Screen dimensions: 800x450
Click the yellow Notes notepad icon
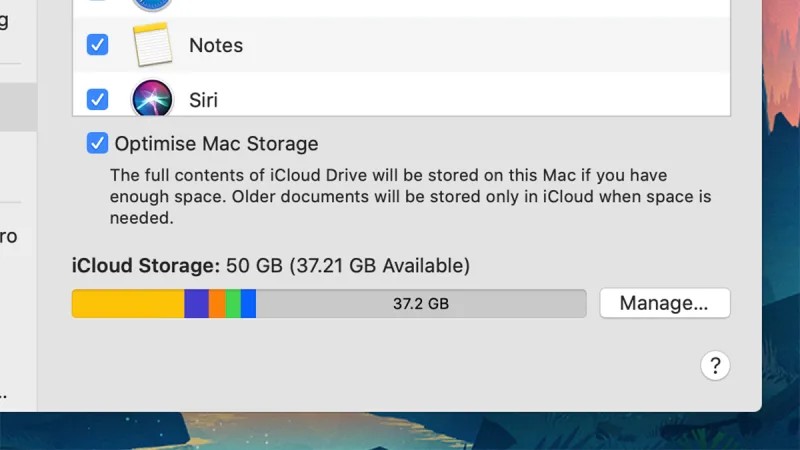(152, 44)
